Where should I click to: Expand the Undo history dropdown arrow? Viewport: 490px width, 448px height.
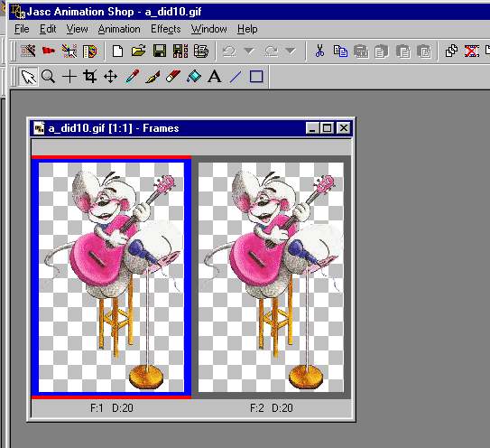tap(249, 51)
